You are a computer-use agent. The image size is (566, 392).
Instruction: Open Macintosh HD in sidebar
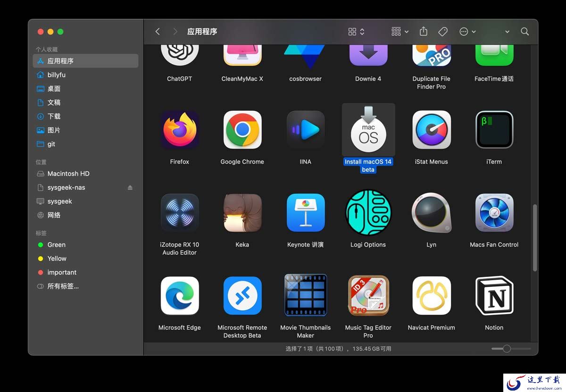85,174
